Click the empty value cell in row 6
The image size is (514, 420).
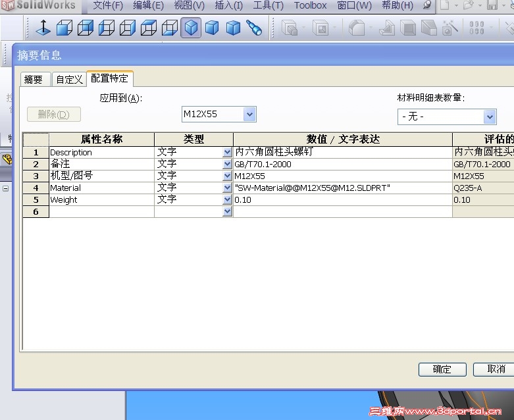point(343,211)
